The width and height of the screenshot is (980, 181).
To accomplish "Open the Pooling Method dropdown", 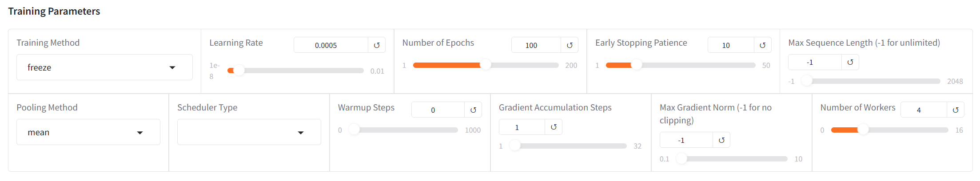I will click(88, 132).
